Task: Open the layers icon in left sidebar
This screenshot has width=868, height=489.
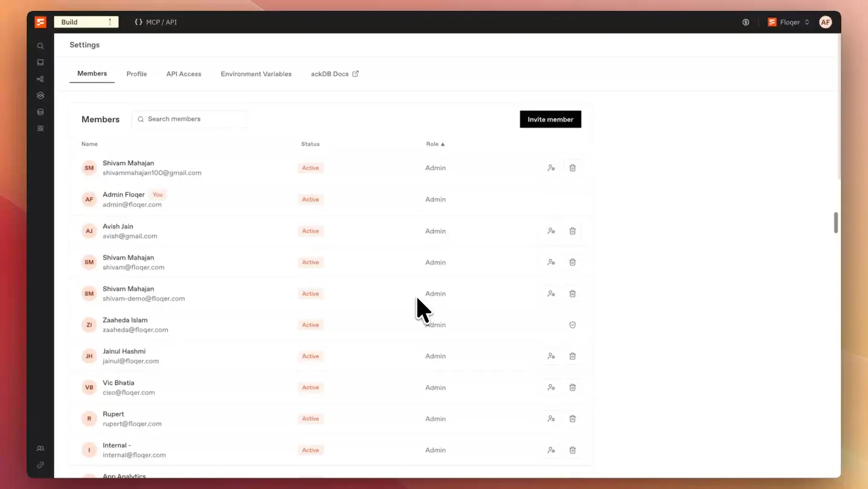Action: click(x=40, y=95)
